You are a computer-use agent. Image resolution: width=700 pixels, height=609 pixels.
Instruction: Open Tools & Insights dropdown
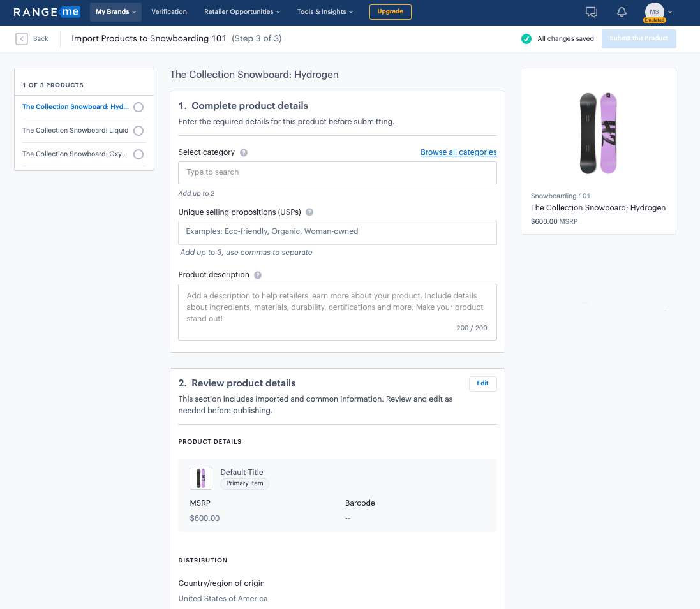[x=325, y=12]
